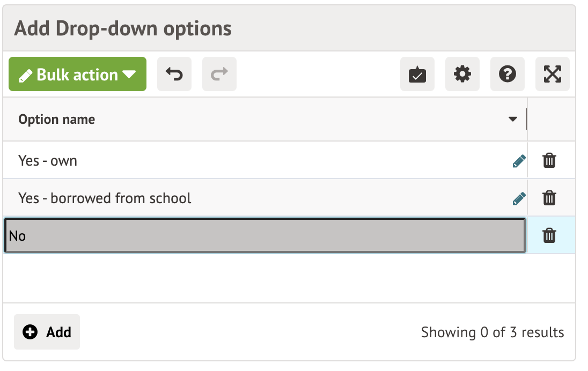The width and height of the screenshot is (588, 371).
Task: Delete the 'Yes - own' option
Action: click(549, 160)
